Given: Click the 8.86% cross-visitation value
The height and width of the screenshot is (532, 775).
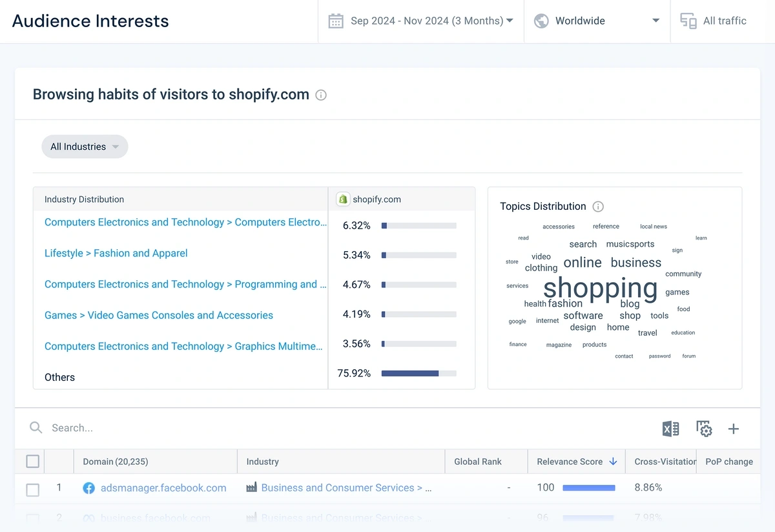Looking at the screenshot, I should pos(648,487).
